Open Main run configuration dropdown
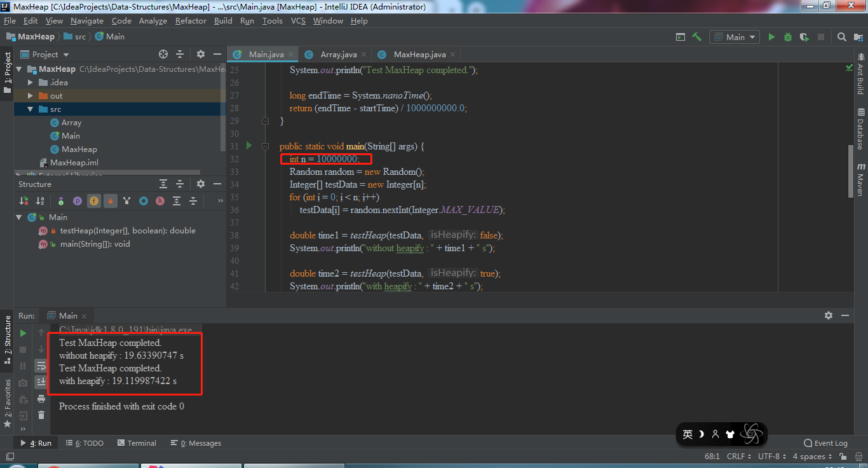The height and width of the screenshot is (468, 868). pos(735,37)
